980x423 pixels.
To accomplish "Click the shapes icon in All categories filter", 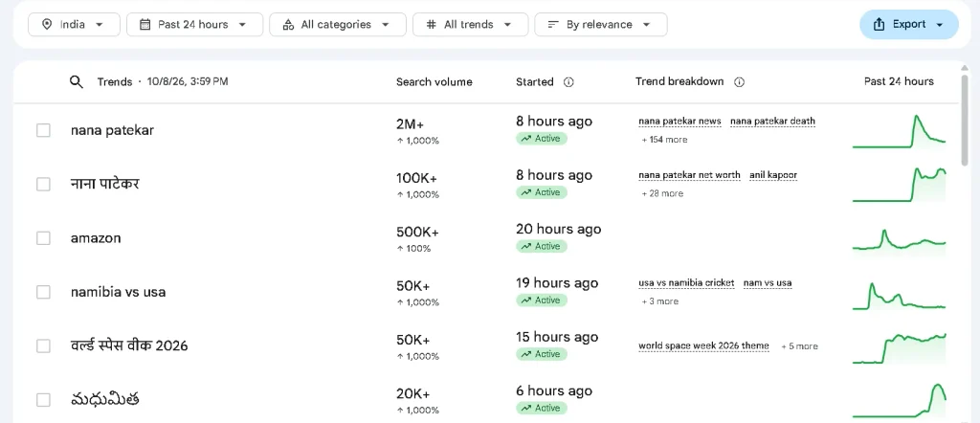I will coord(288,24).
